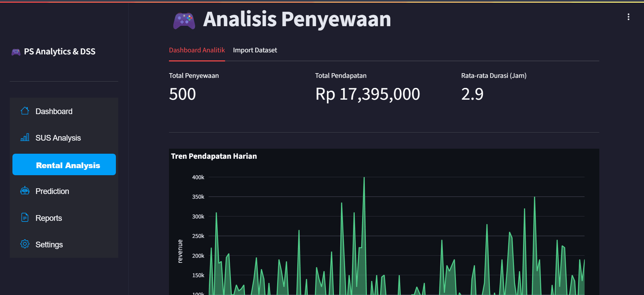
Task: Open the Settings sidebar entry
Action: click(64, 244)
